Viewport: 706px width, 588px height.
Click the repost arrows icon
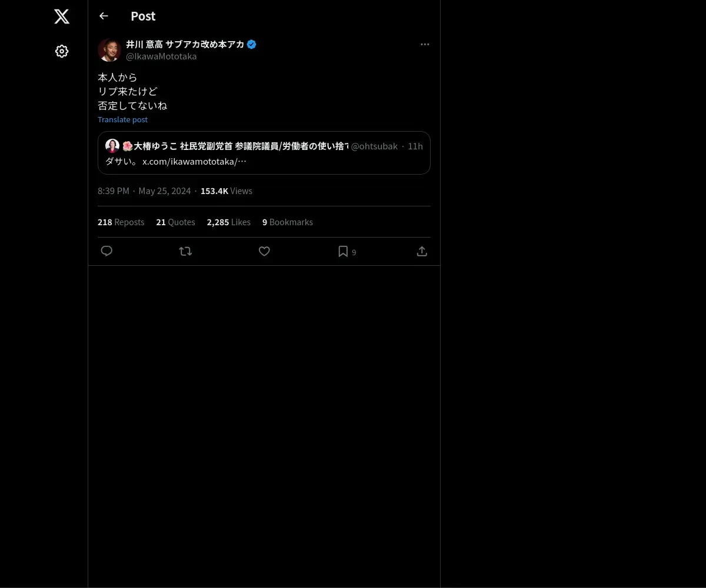pos(185,251)
